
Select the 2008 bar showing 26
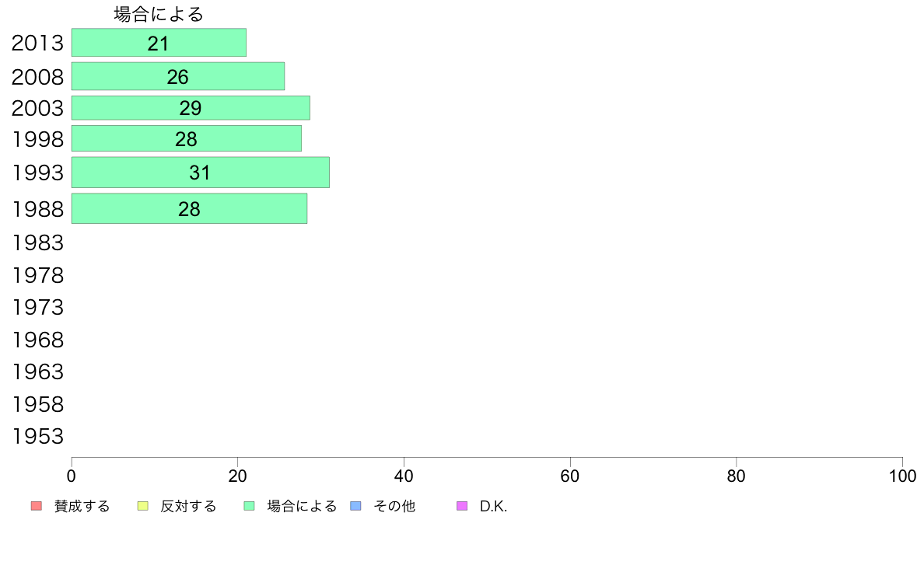(178, 76)
